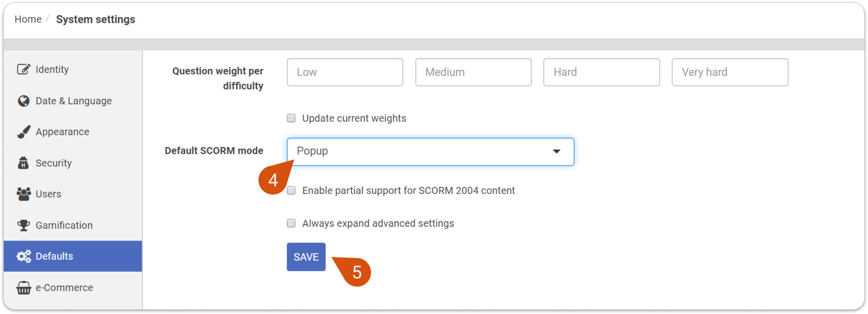Enable the Update current weights checkbox
The image size is (868, 314).
click(x=291, y=118)
